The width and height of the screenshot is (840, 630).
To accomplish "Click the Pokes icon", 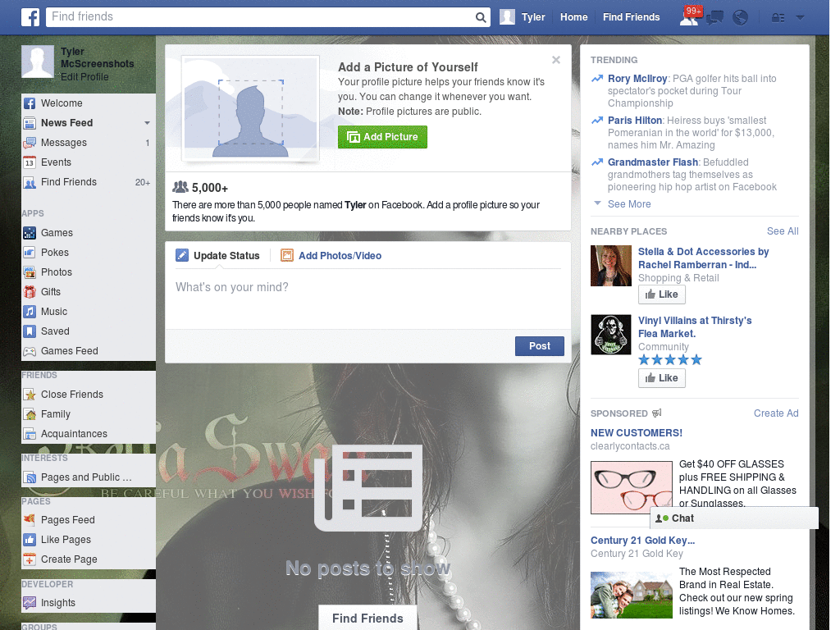I will (x=30, y=253).
